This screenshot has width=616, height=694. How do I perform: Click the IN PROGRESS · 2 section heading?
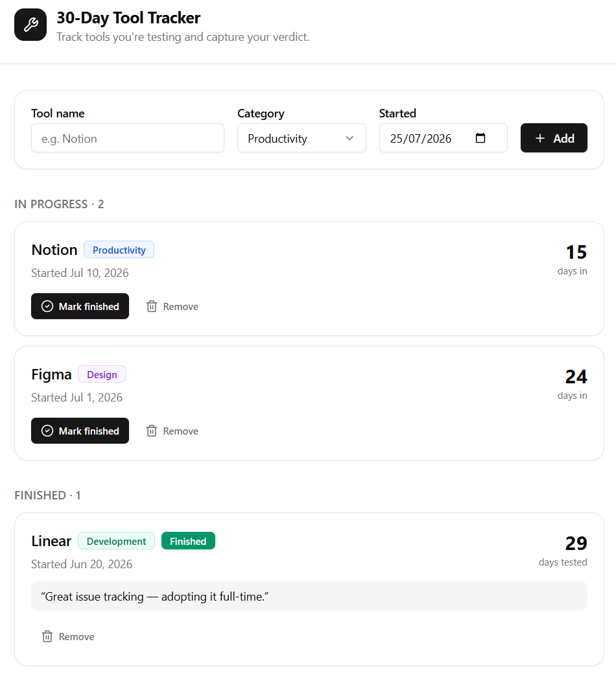(x=59, y=204)
